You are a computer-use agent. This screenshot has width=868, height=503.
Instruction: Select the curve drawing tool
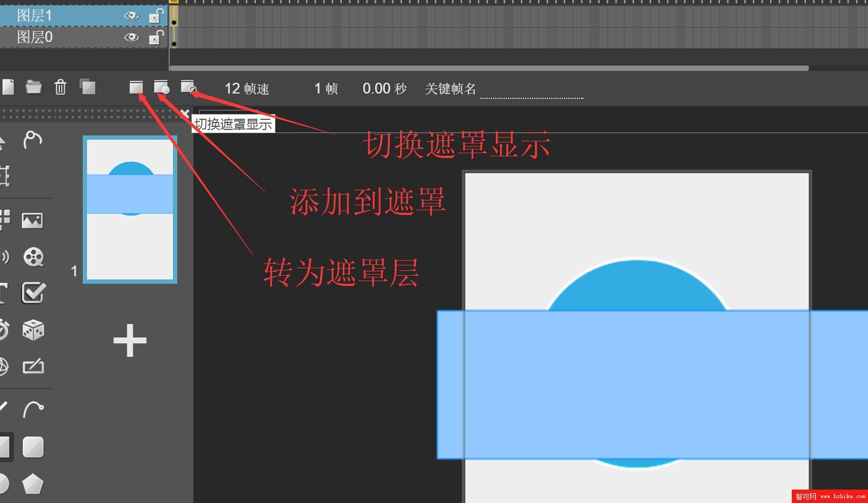(x=33, y=409)
